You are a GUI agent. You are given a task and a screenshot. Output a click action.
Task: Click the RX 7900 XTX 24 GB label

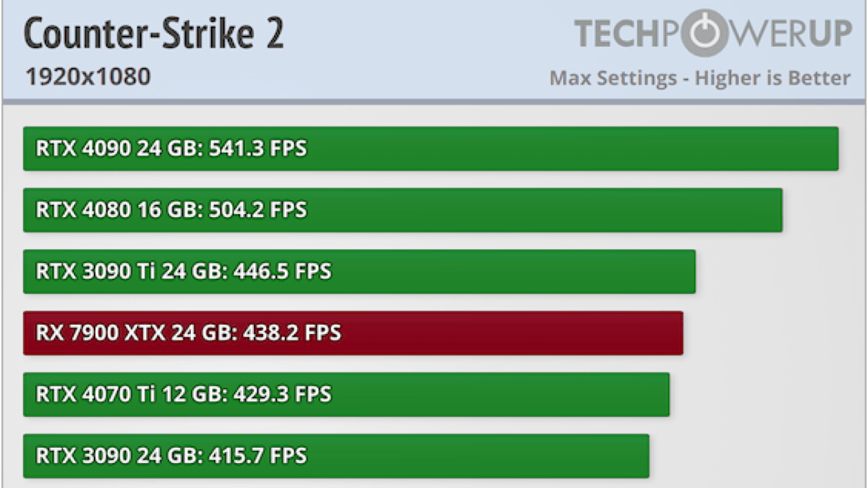pyautogui.click(x=136, y=333)
